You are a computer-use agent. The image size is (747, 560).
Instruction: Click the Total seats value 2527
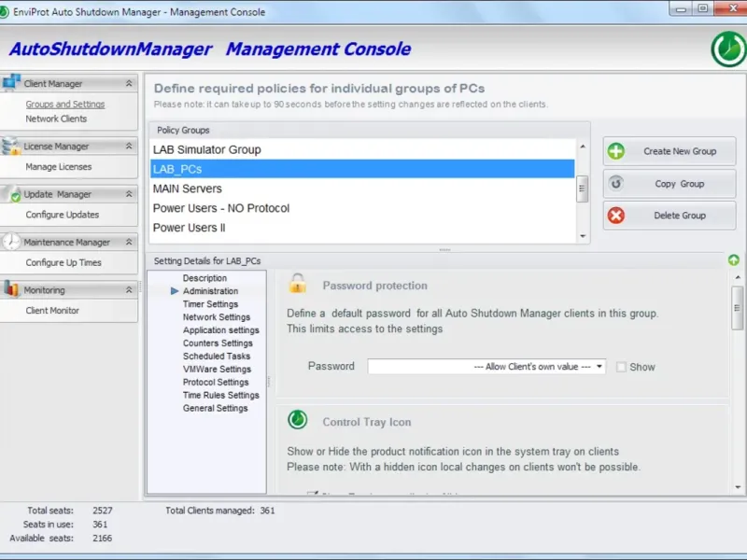[103, 511]
